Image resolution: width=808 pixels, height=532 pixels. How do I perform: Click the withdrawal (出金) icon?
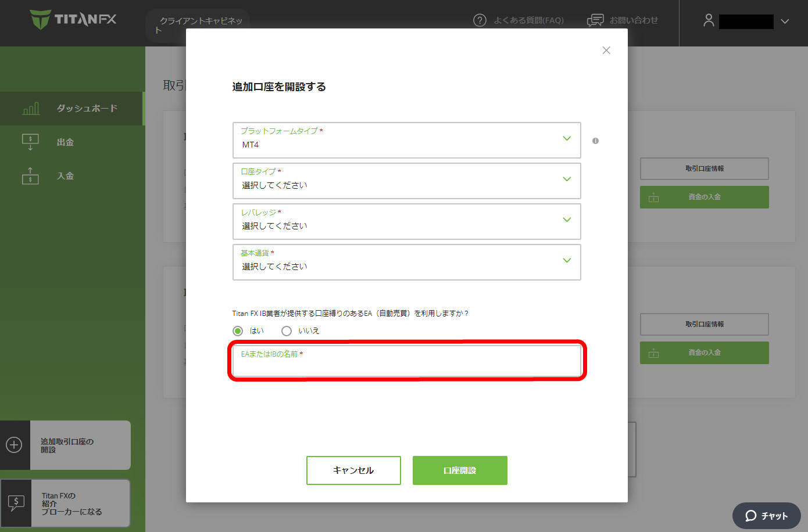[30, 142]
